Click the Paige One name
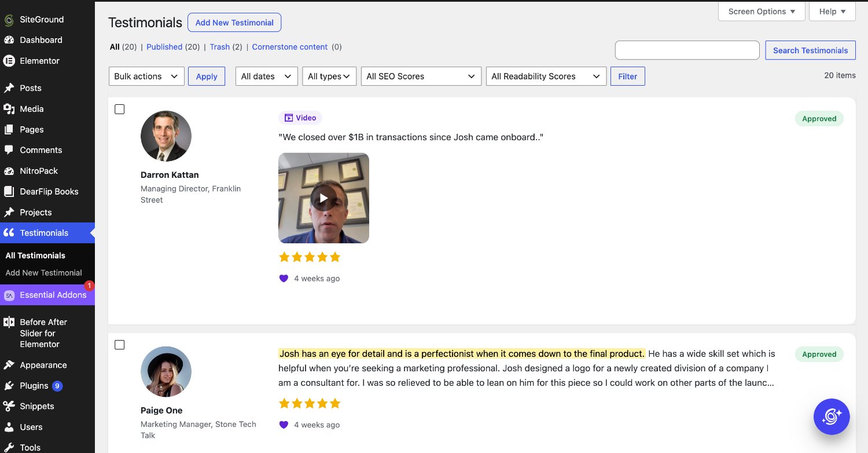Screen dimensions: 868x453 (x=161, y=411)
